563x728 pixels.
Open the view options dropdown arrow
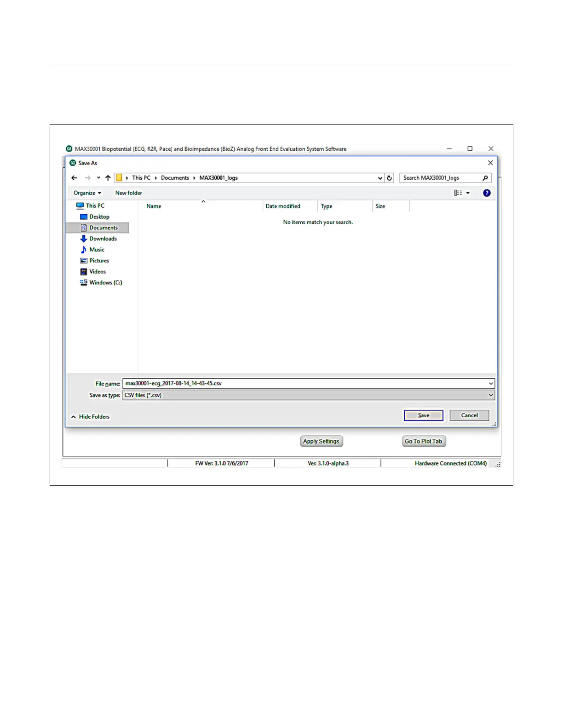468,193
